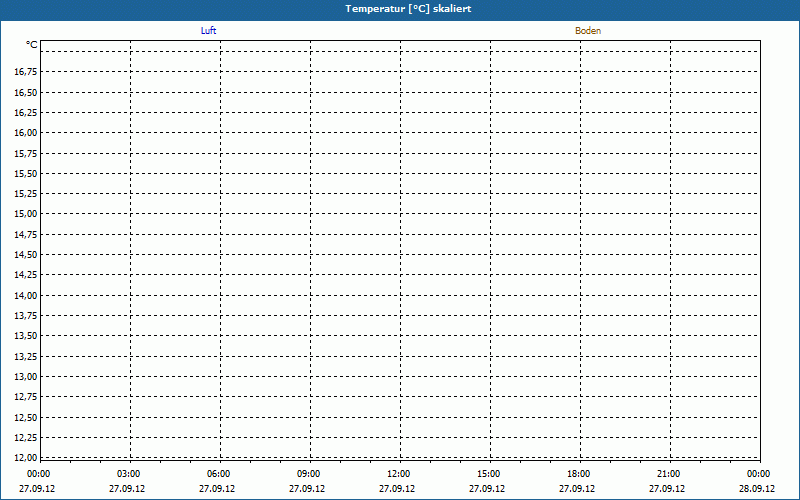
Task: Click the 12:00 time axis label
Action: click(x=398, y=474)
